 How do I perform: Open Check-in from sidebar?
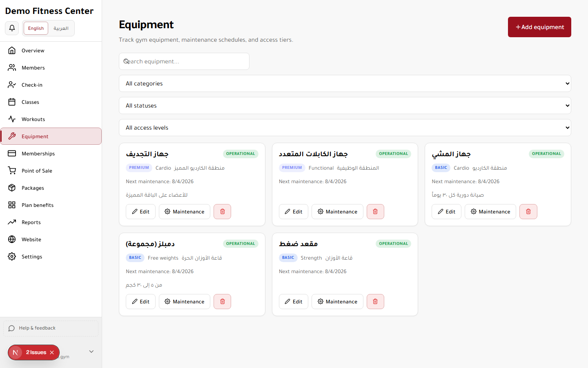(x=51, y=85)
